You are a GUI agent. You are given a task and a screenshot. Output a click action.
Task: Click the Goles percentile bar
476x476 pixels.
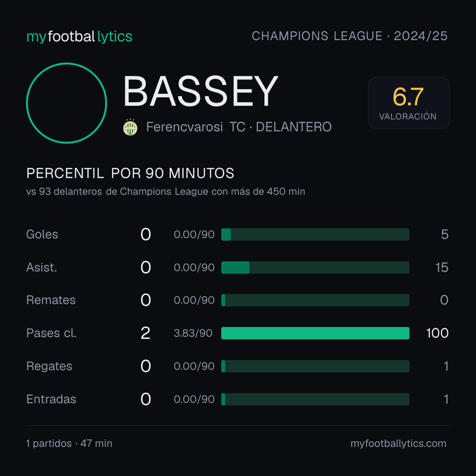tap(315, 234)
